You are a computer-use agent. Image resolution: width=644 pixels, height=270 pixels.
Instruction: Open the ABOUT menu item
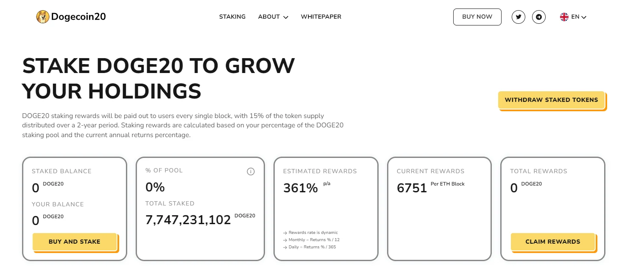click(269, 17)
